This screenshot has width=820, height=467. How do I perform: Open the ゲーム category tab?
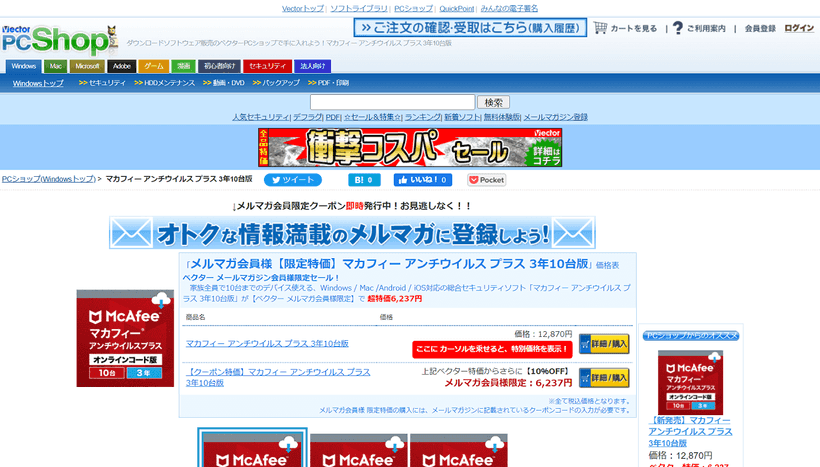[154, 66]
